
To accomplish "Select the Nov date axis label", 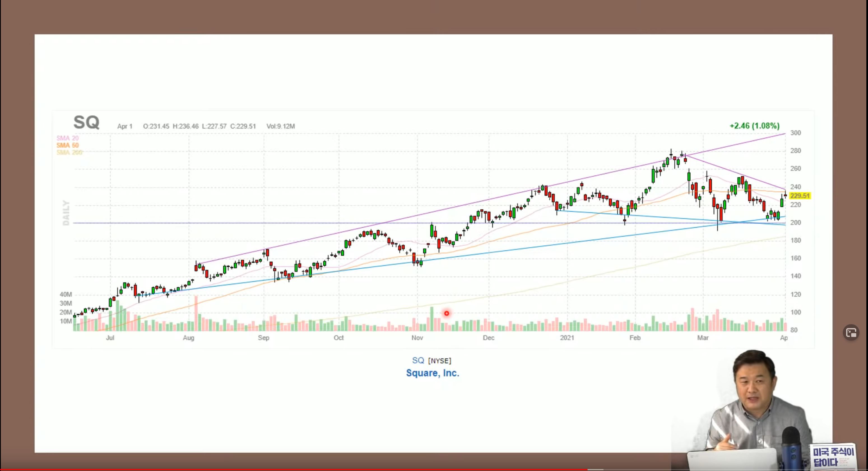I will tap(417, 338).
